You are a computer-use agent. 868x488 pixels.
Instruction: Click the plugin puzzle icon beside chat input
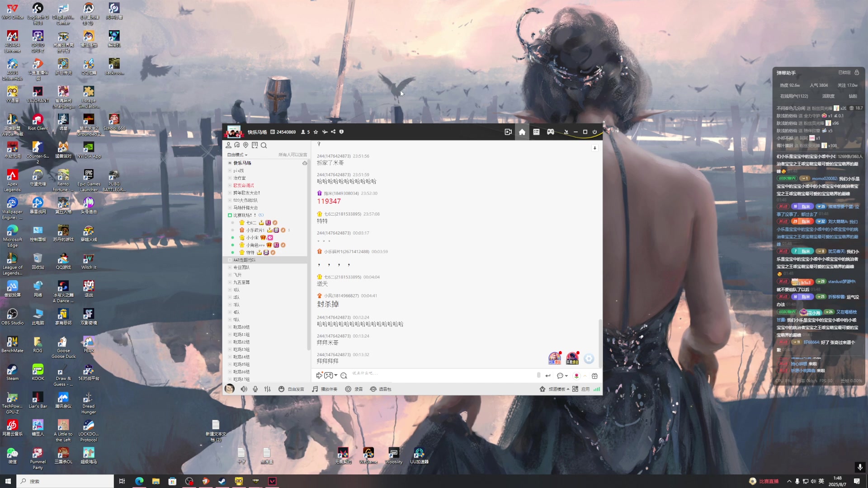pos(319,375)
